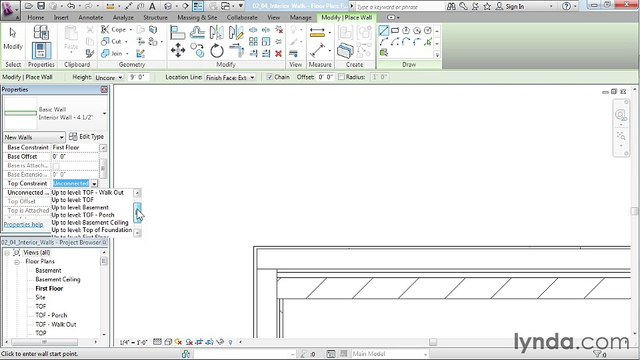The width and height of the screenshot is (640, 360).
Task: Open the Insert ribbon tab
Action: point(61,18)
